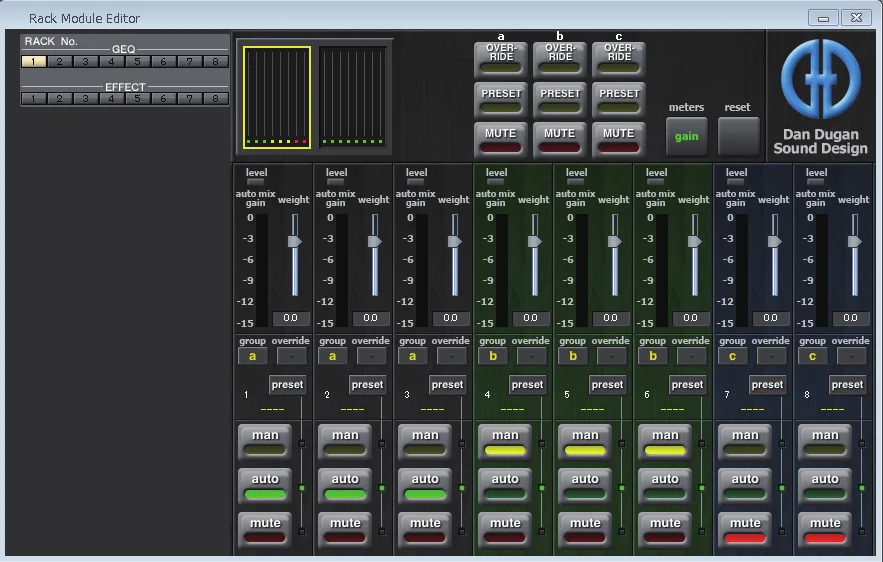
Task: Set channel 1 to man mode
Action: pyautogui.click(x=265, y=442)
